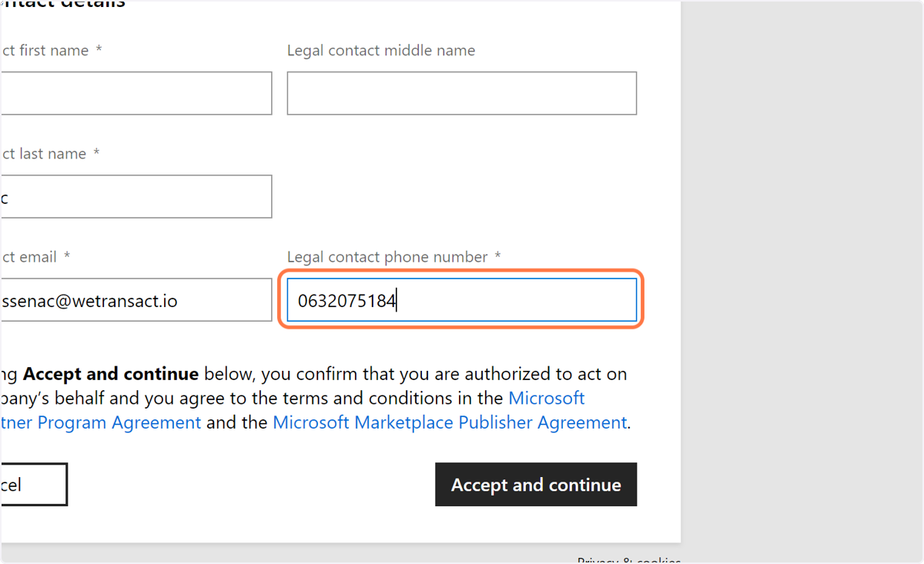
Task: Click the Accept and continue button
Action: point(536,485)
